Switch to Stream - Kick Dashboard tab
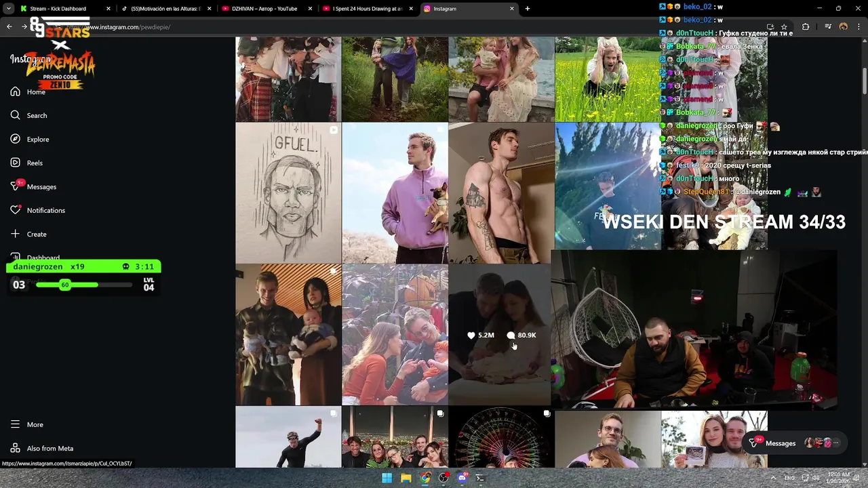 click(65, 9)
